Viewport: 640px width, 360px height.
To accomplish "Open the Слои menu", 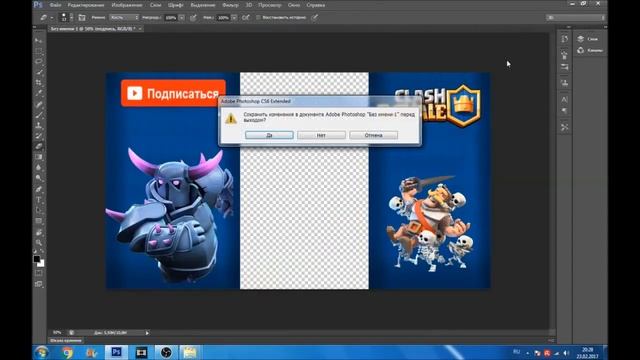I will [156, 5].
